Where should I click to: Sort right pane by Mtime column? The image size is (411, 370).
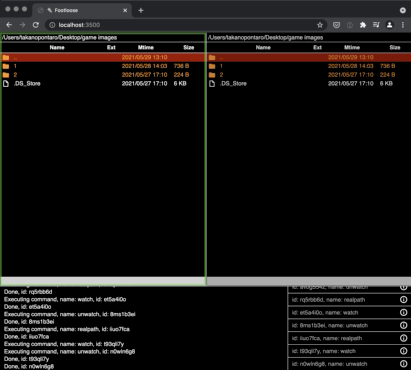pyautogui.click(x=352, y=47)
